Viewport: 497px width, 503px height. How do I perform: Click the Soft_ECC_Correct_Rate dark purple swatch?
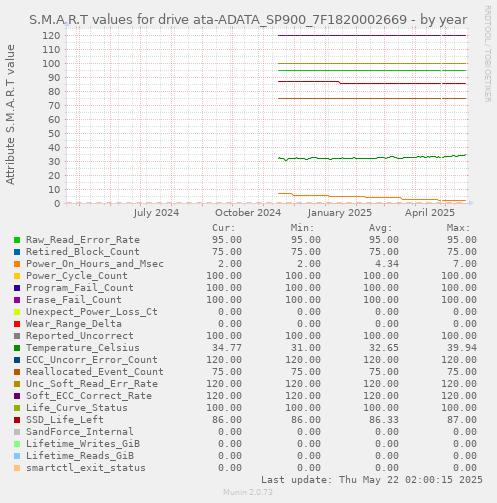[x=17, y=396]
